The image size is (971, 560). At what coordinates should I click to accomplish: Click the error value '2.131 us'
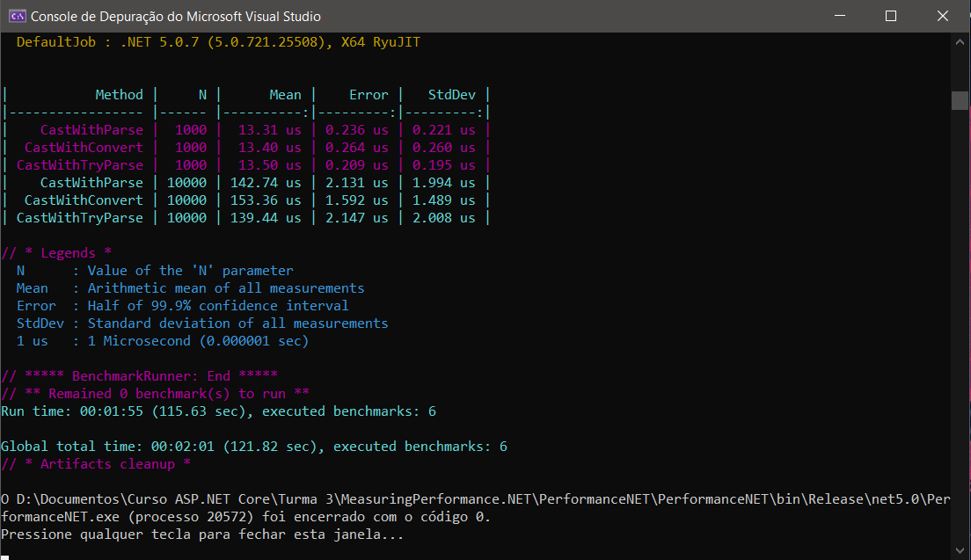point(357,183)
